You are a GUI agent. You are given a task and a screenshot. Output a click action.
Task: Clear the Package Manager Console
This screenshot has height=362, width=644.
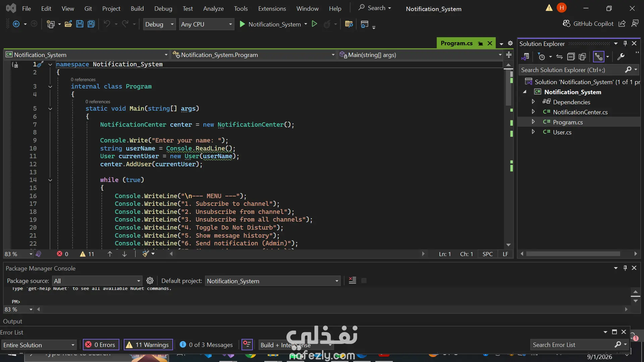[353, 281]
